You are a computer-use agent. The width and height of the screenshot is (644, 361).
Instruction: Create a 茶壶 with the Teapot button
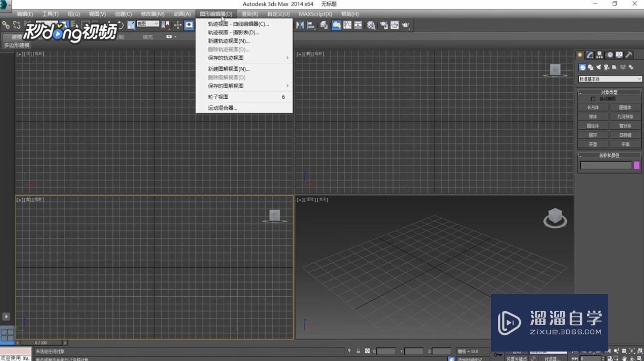coord(593,144)
